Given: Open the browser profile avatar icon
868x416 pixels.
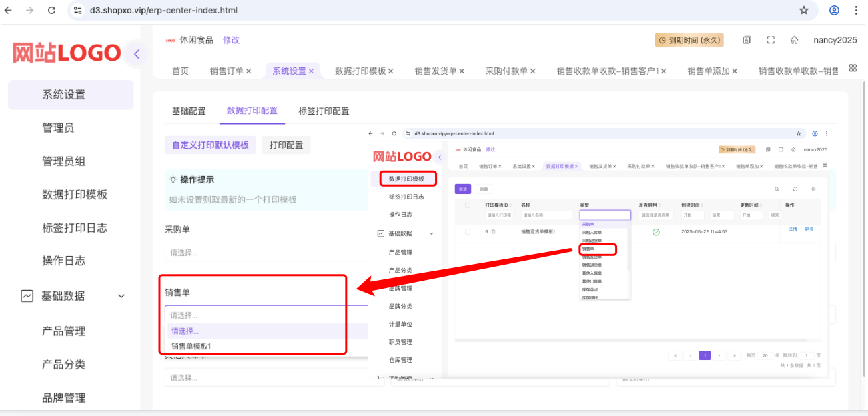Looking at the screenshot, I should tap(834, 11).
